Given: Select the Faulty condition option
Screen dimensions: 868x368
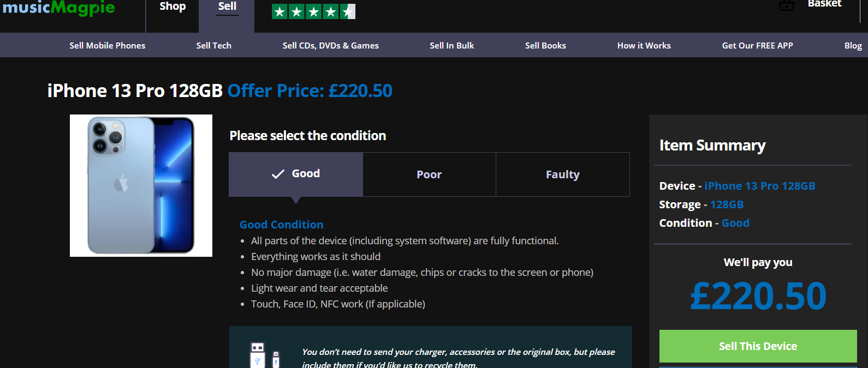Looking at the screenshot, I should (562, 174).
